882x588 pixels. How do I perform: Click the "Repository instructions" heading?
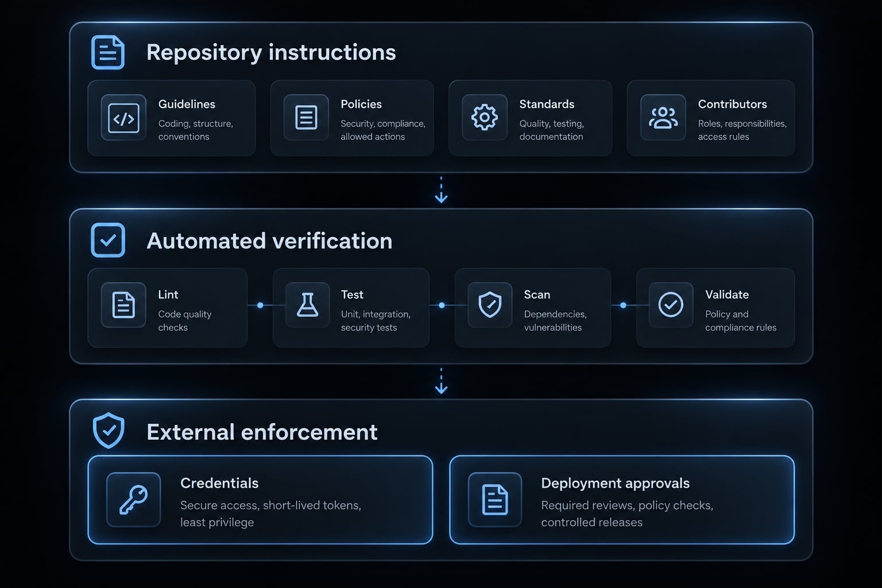(x=271, y=52)
